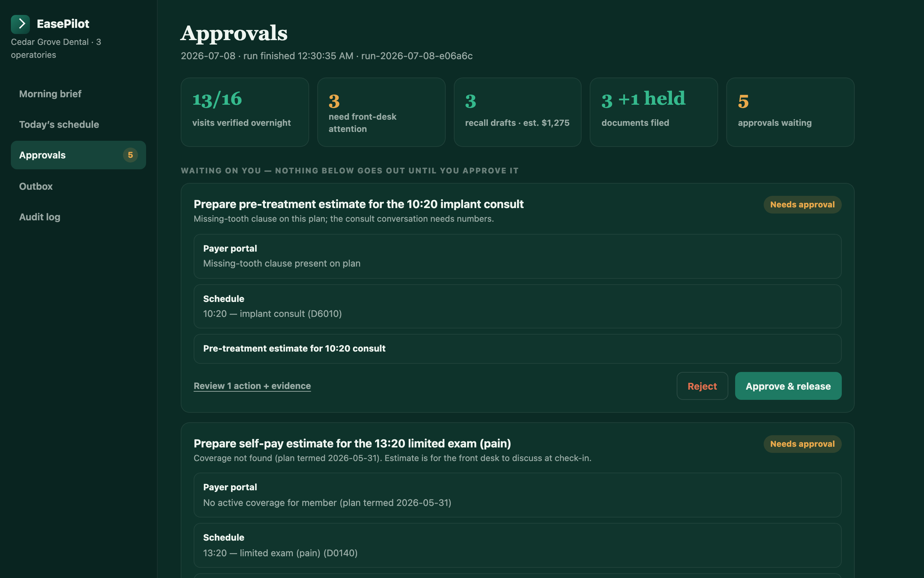The height and width of the screenshot is (578, 924).
Task: Click the implant consult estimate title
Action: coord(358,204)
